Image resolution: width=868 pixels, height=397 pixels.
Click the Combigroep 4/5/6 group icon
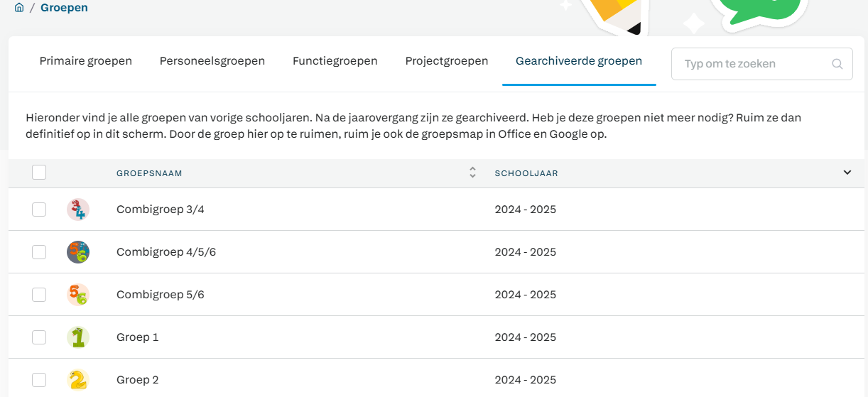(x=78, y=252)
